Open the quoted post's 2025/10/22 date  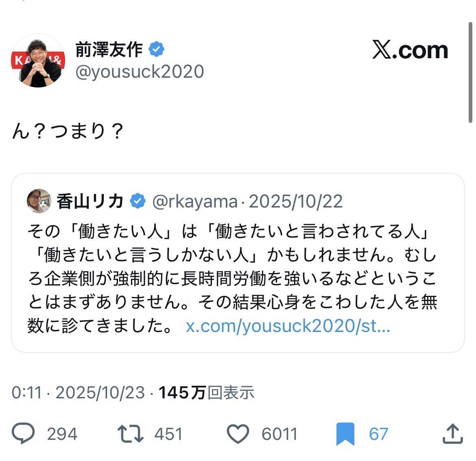pos(296,201)
